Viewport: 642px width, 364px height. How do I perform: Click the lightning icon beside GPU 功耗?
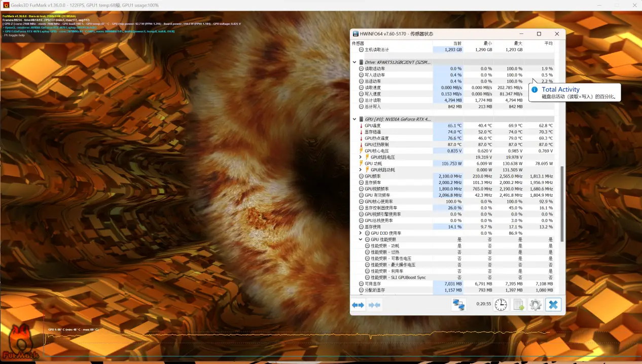(x=361, y=163)
